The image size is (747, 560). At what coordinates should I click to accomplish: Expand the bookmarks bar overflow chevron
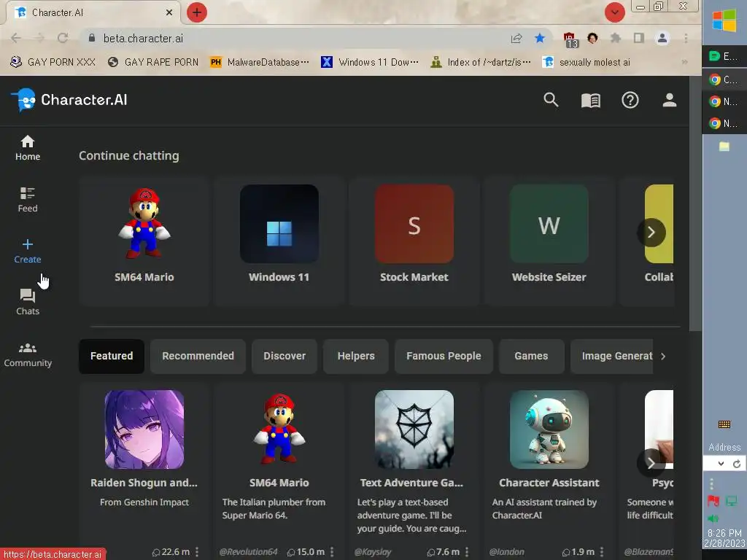point(684,62)
